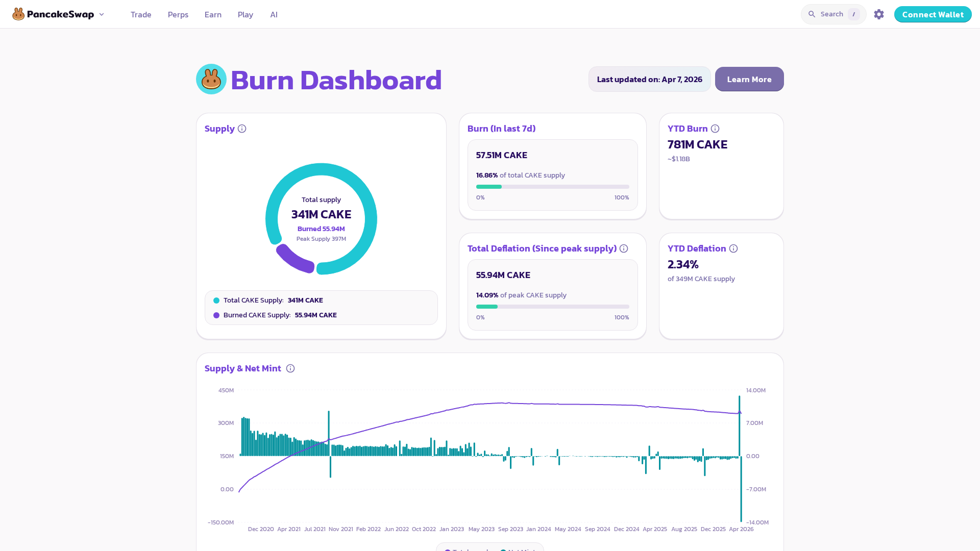The width and height of the screenshot is (980, 551).
Task: Click the 14.00M right axis label
Action: 756,390
